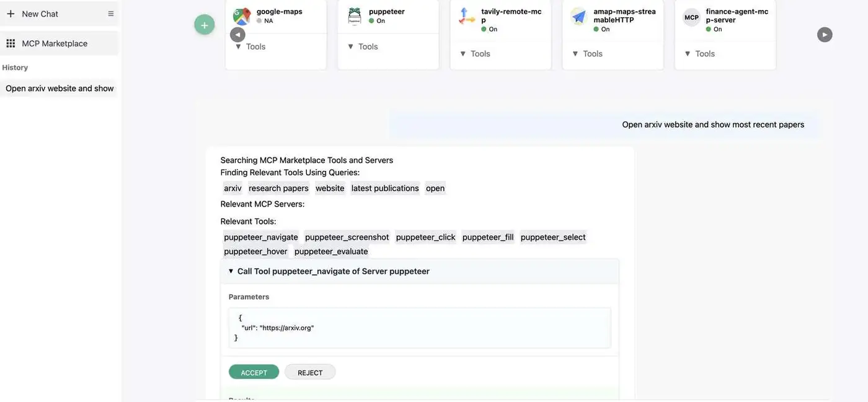Click the google-maps server icon
868x402 pixels.
point(242,16)
